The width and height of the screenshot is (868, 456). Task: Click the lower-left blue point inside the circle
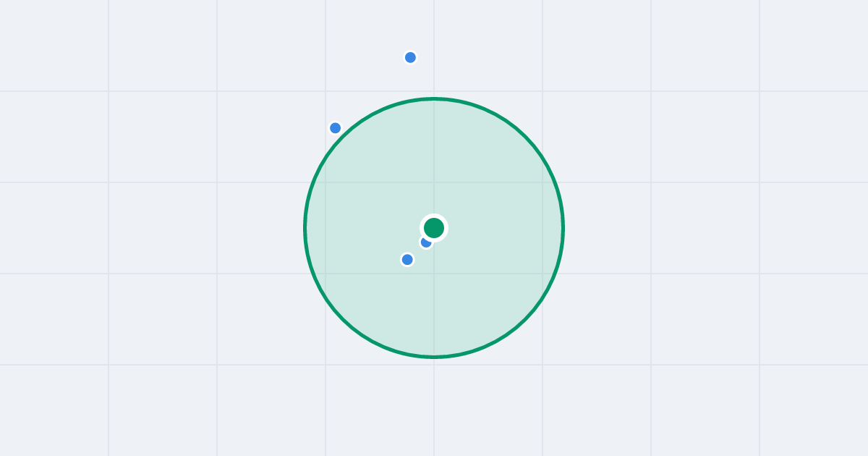[x=407, y=259]
